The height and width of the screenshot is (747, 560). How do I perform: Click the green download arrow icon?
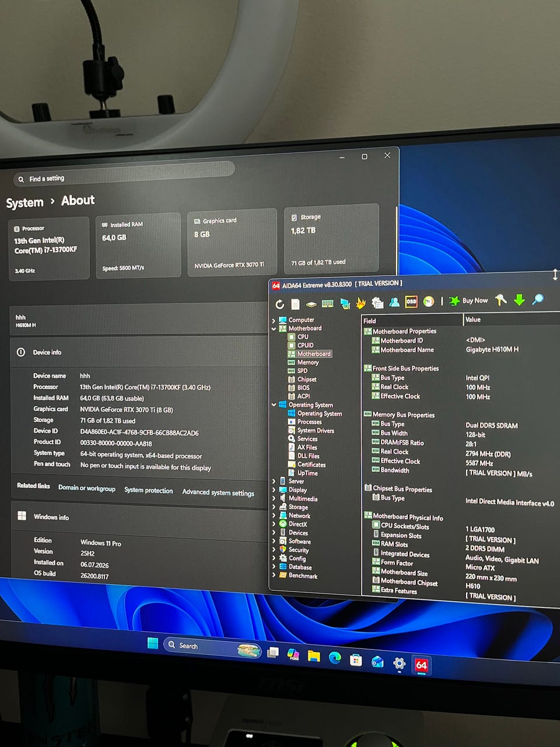click(519, 300)
